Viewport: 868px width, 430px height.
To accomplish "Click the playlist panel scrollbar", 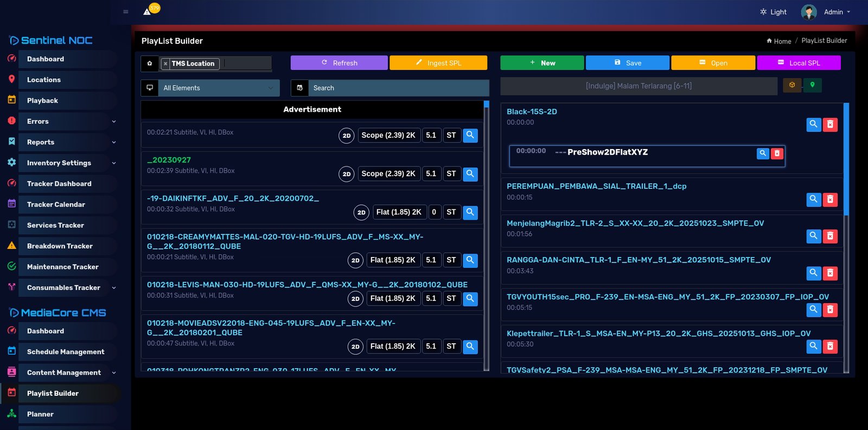I will (x=846, y=159).
